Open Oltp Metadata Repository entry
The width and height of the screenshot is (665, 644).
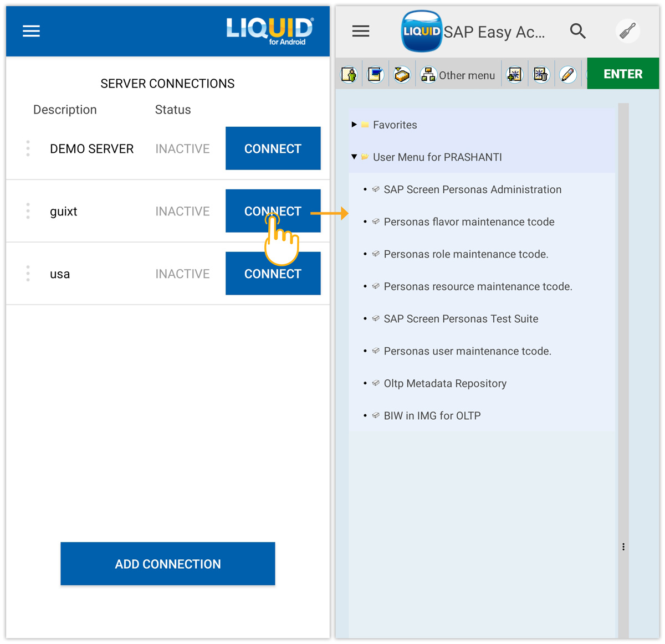coord(445,383)
